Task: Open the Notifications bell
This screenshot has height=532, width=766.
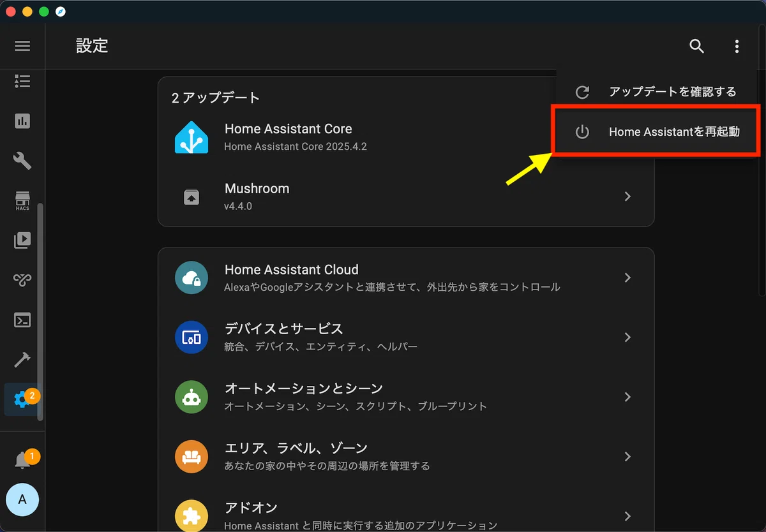Action: pyautogui.click(x=22, y=460)
